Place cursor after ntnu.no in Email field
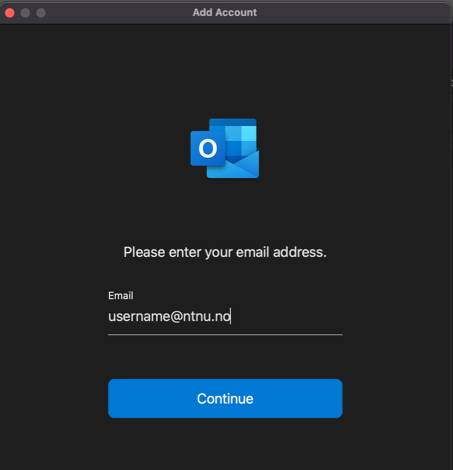 (231, 316)
